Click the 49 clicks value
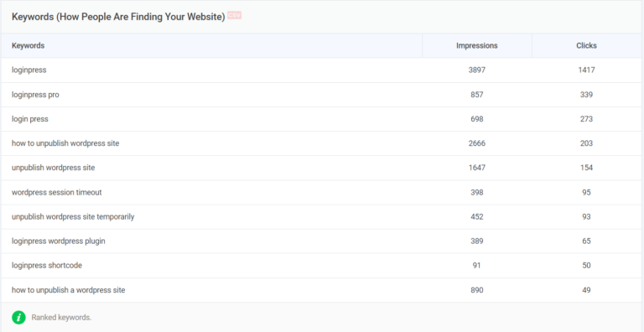The image size is (644, 332). point(586,290)
